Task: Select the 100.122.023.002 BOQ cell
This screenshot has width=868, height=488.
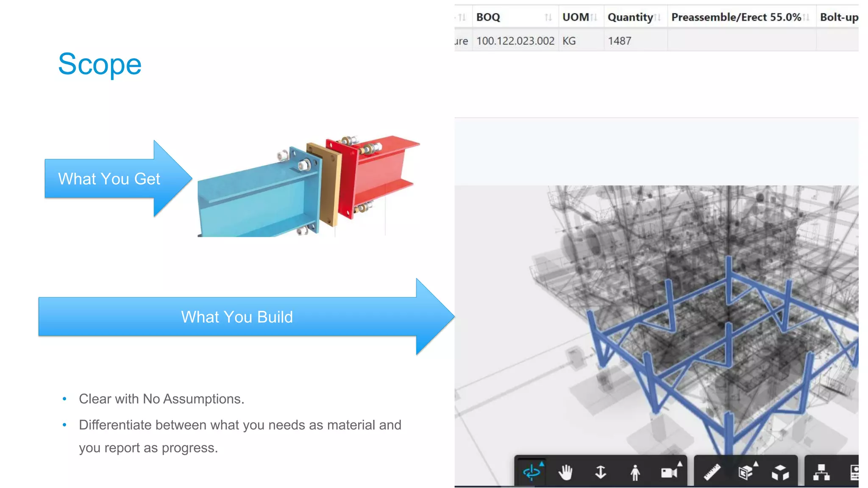Action: [x=515, y=41]
